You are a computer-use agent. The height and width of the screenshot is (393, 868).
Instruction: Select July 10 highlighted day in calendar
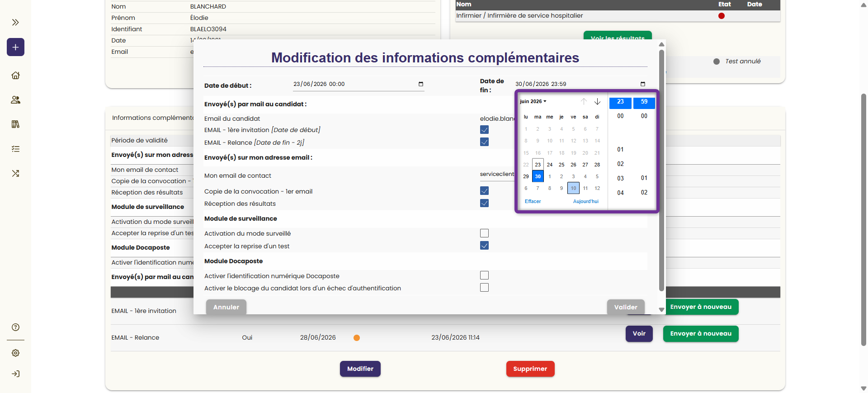(x=573, y=188)
